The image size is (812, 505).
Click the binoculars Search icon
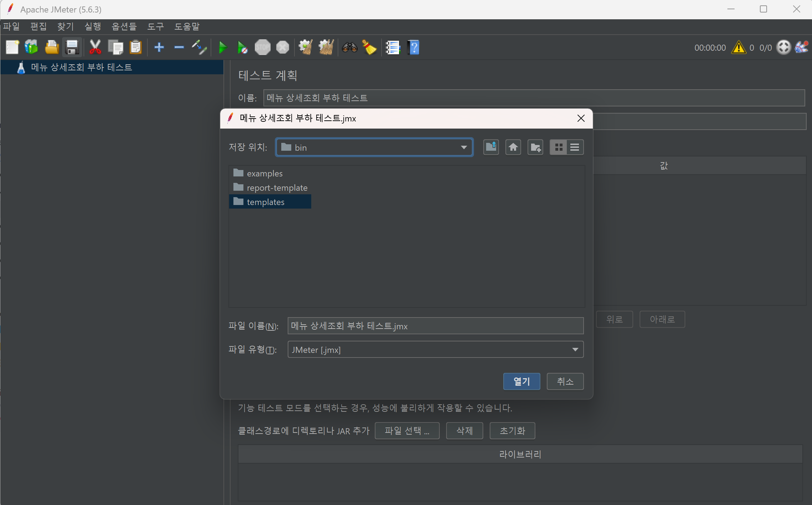(x=349, y=47)
